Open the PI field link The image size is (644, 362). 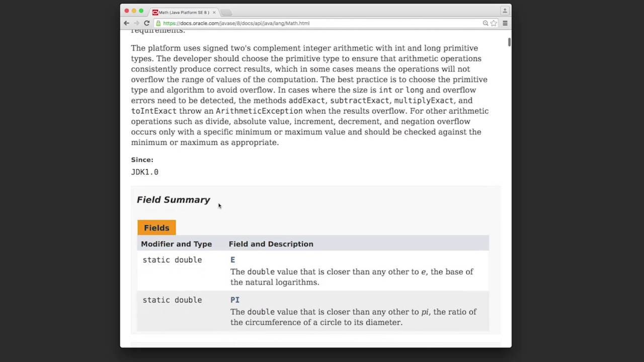(235, 300)
